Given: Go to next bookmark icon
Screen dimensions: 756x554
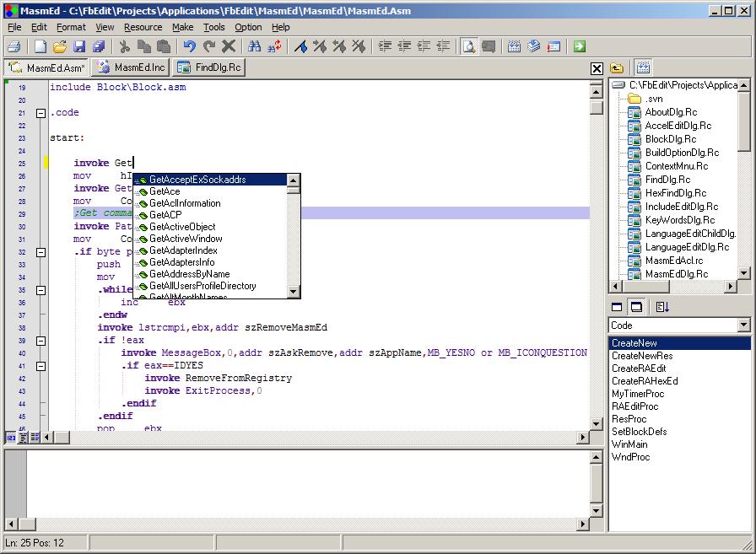Looking at the screenshot, I should [x=320, y=46].
